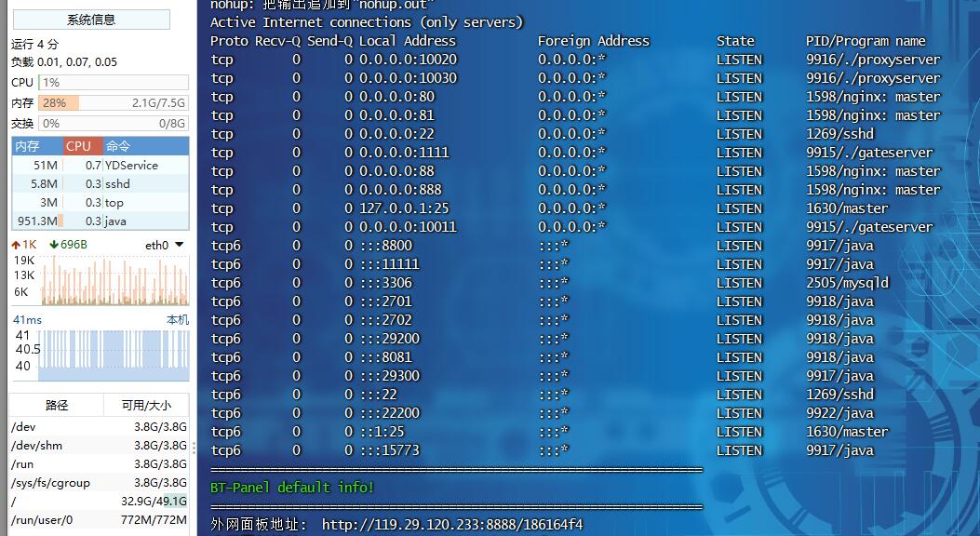This screenshot has height=536, width=980.
Task: Select the java process row
Action: 100,221
